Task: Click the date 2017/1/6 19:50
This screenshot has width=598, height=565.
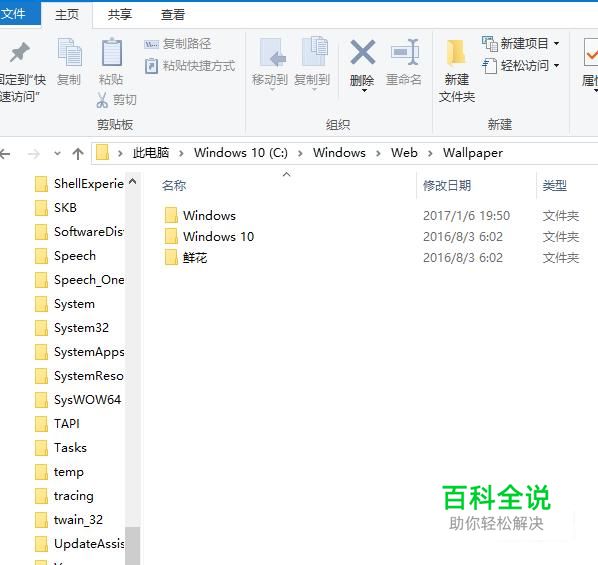Action: 466,216
